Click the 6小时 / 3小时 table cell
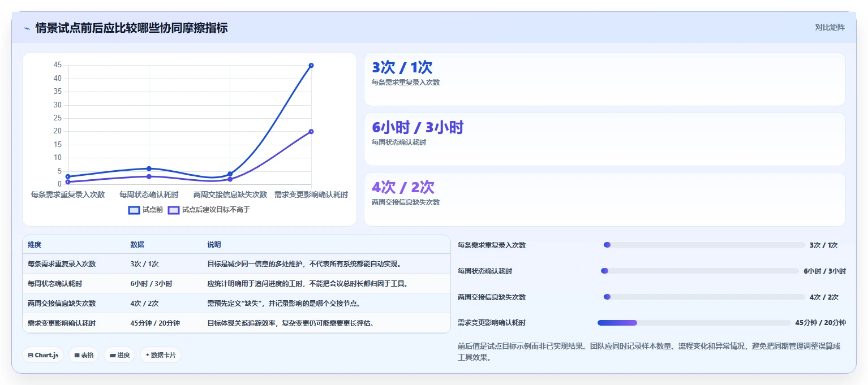The height and width of the screenshot is (385, 868). tap(151, 284)
